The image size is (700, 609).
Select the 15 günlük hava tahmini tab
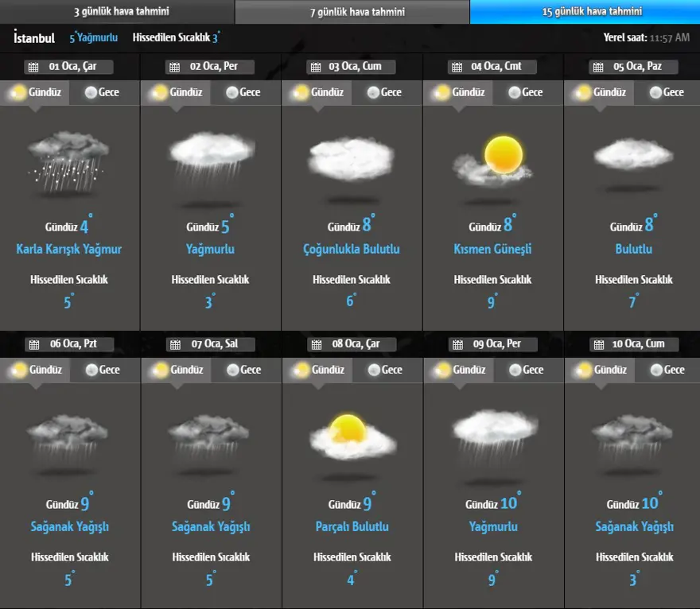(585, 12)
